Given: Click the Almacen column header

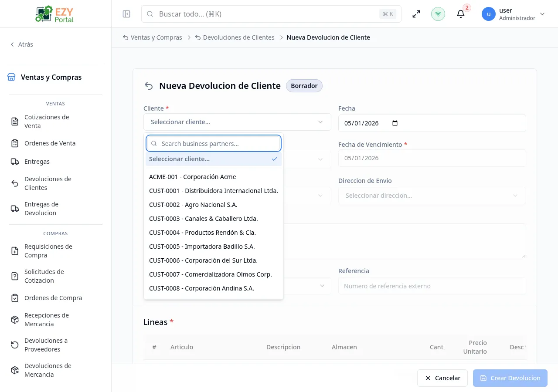Looking at the screenshot, I should pyautogui.click(x=344, y=347).
